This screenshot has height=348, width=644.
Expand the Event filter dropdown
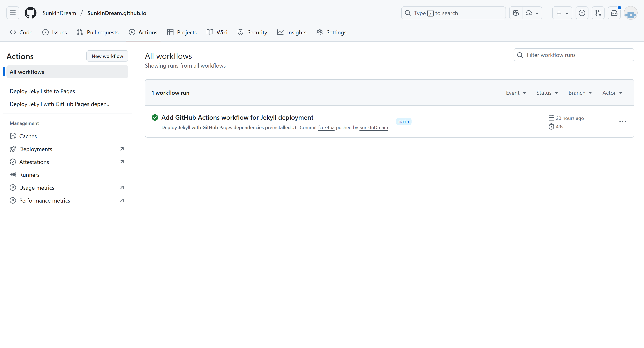coord(516,93)
